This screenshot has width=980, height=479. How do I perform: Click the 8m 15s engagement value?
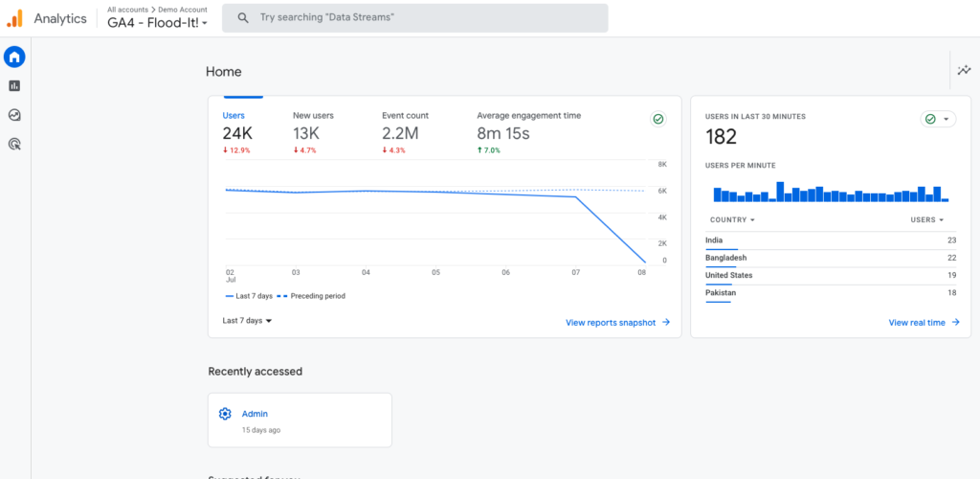[x=503, y=133]
